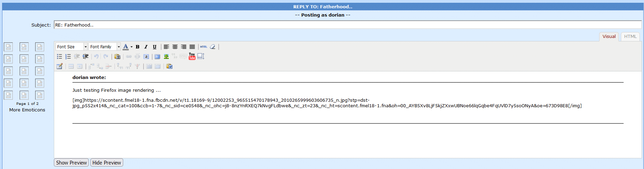Image resolution: width=644 pixels, height=169 pixels.
Task: Click the eraser remove formatting icon
Action: (x=213, y=47)
